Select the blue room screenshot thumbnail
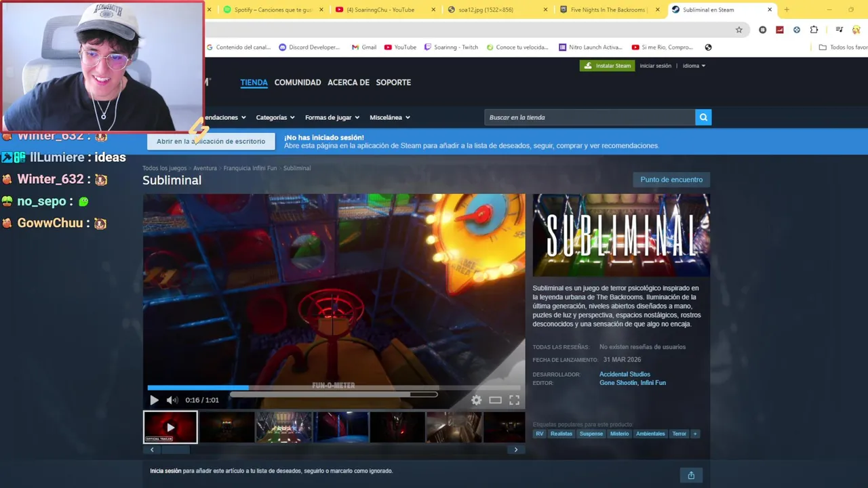 tap(340, 427)
